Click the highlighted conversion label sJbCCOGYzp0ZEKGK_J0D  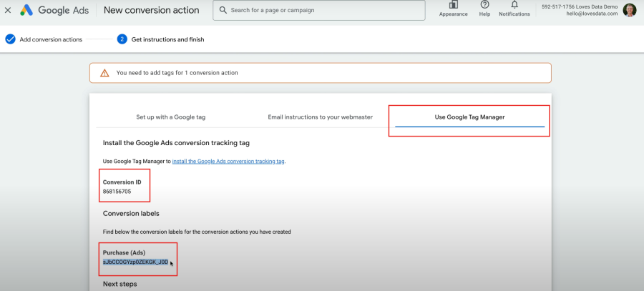[135, 262]
